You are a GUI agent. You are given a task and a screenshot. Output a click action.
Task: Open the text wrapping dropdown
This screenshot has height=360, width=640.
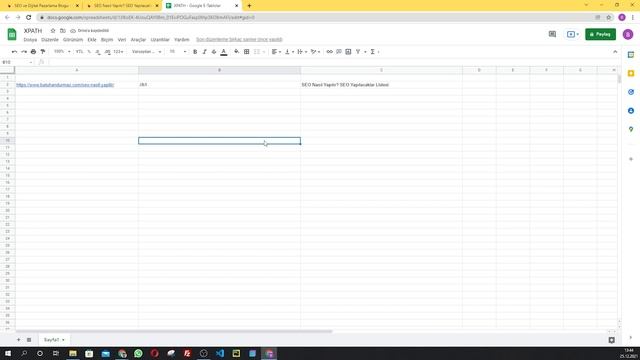(x=302, y=52)
